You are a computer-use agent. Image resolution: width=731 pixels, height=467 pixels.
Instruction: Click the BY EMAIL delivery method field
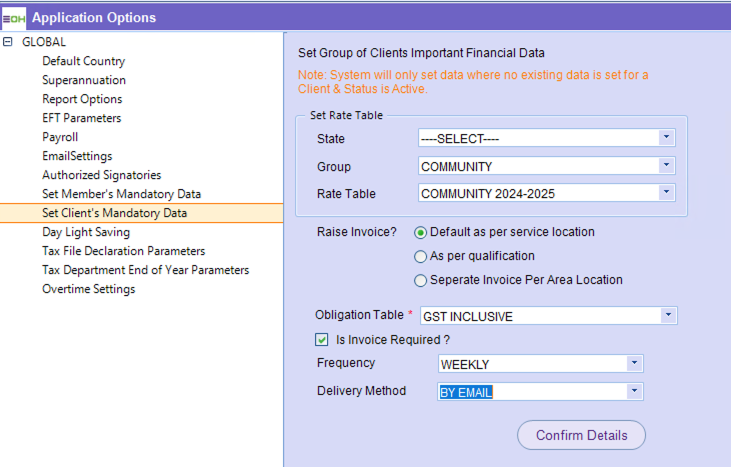point(530,392)
